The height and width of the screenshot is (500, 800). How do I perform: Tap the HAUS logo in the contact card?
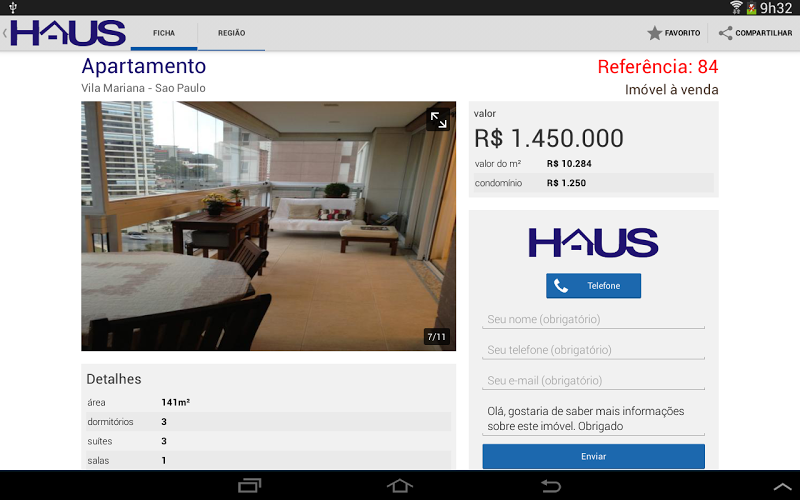coord(593,242)
